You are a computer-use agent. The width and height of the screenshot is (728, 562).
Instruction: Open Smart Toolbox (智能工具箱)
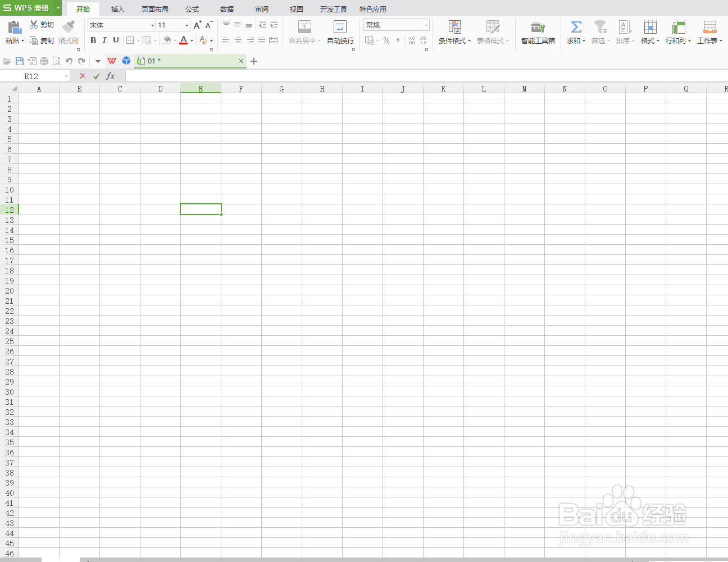(x=538, y=33)
